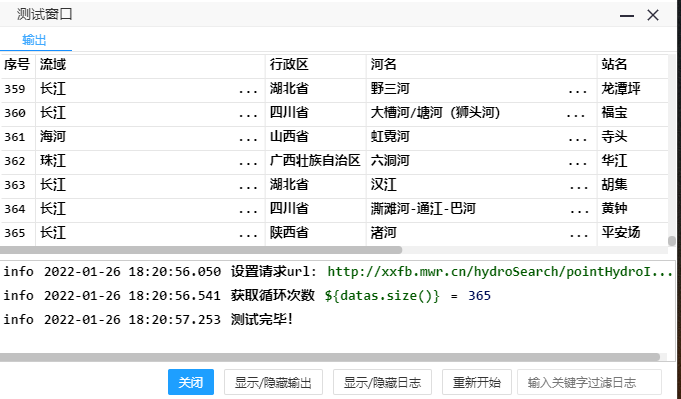The height and width of the screenshot is (399, 681).
Task: Click 珠江 in the 流域 column
Action: (53, 161)
